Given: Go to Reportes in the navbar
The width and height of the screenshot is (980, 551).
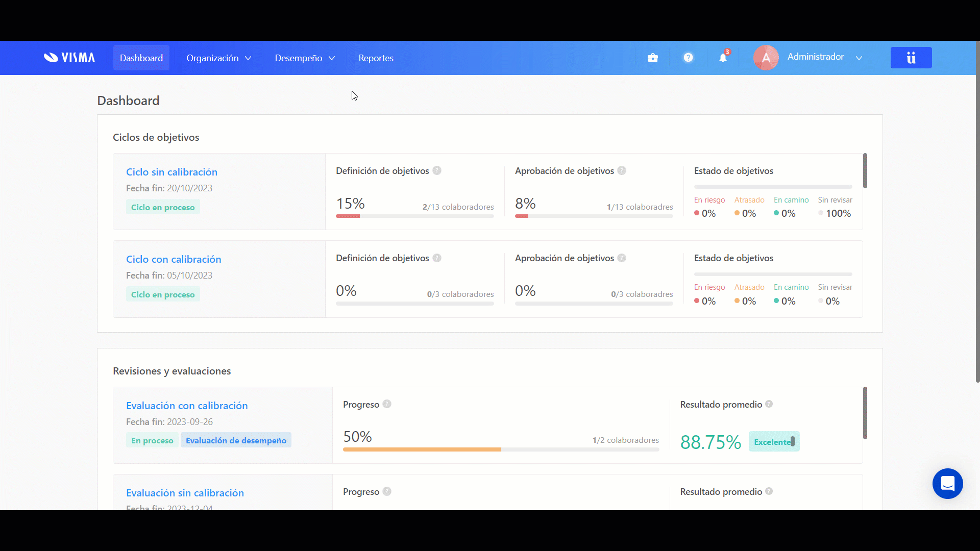Looking at the screenshot, I should click(x=376, y=58).
